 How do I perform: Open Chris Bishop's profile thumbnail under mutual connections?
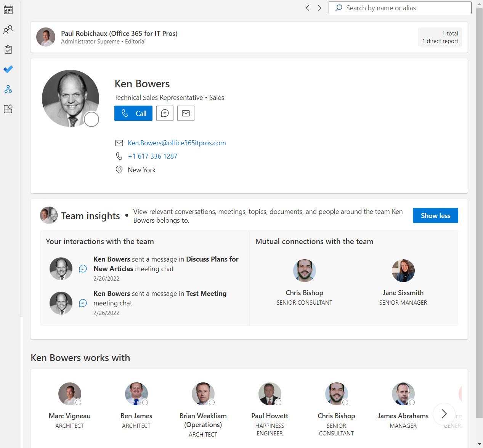tap(304, 271)
